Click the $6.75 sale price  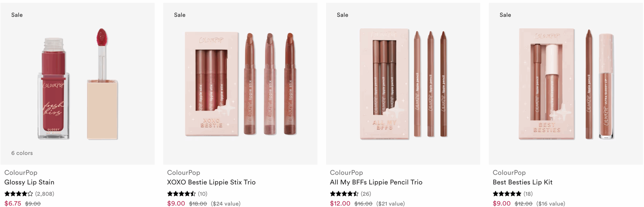coord(13,203)
